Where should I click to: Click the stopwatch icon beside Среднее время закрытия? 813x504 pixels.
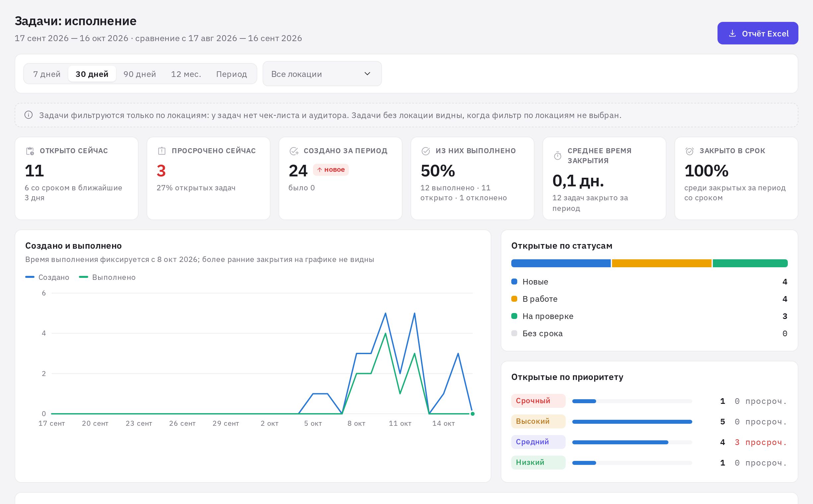[558, 156]
